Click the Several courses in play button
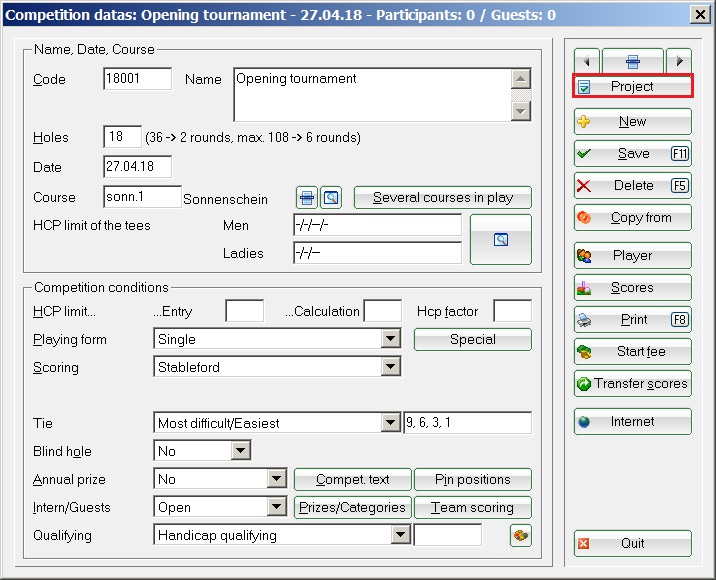The image size is (716, 580). coord(443,198)
